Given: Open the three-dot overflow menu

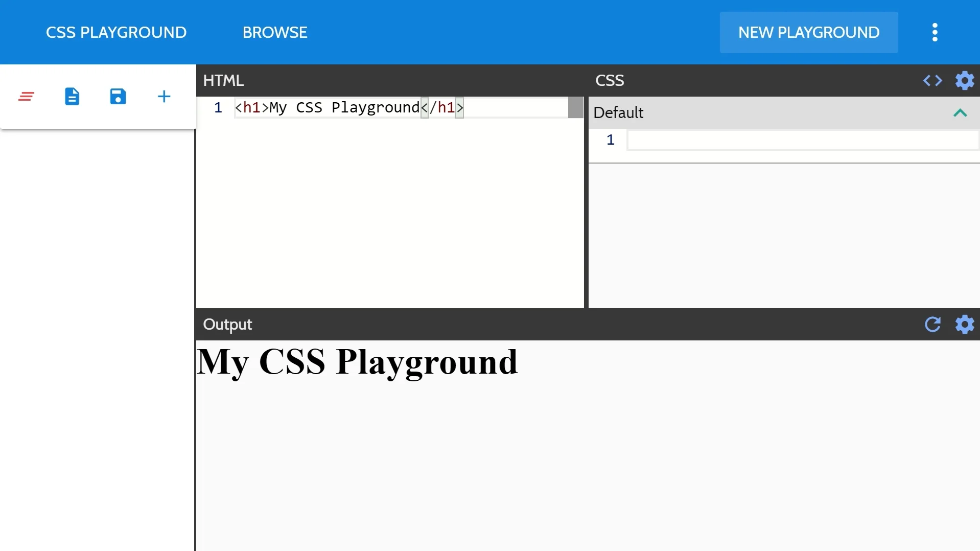Looking at the screenshot, I should click(935, 32).
